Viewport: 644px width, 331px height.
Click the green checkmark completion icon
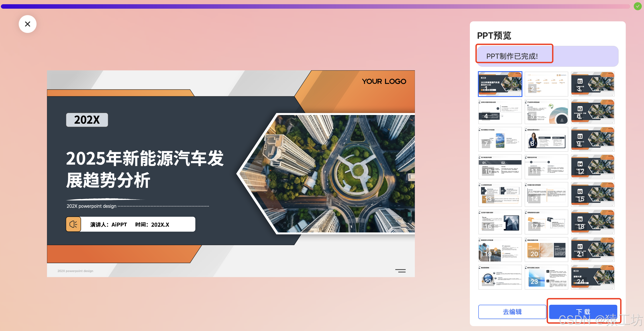pos(637,6)
